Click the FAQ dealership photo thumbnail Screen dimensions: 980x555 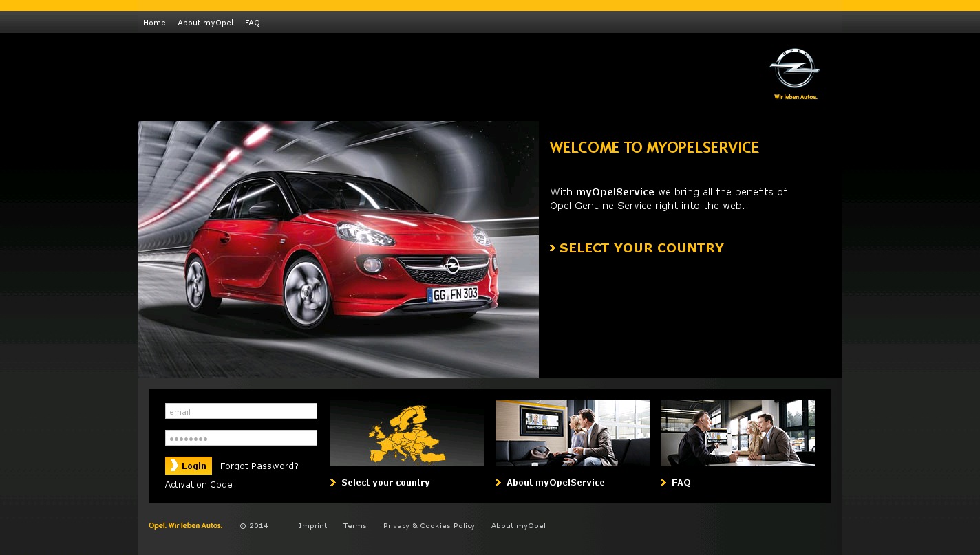(x=737, y=433)
